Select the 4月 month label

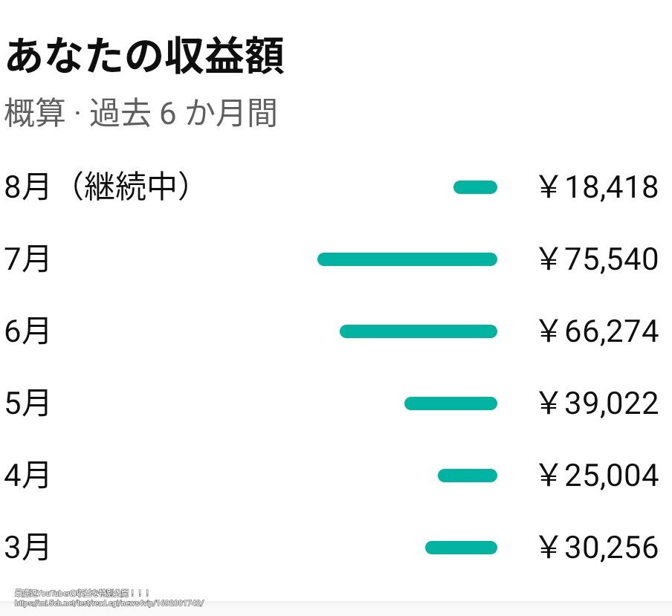pos(28,476)
